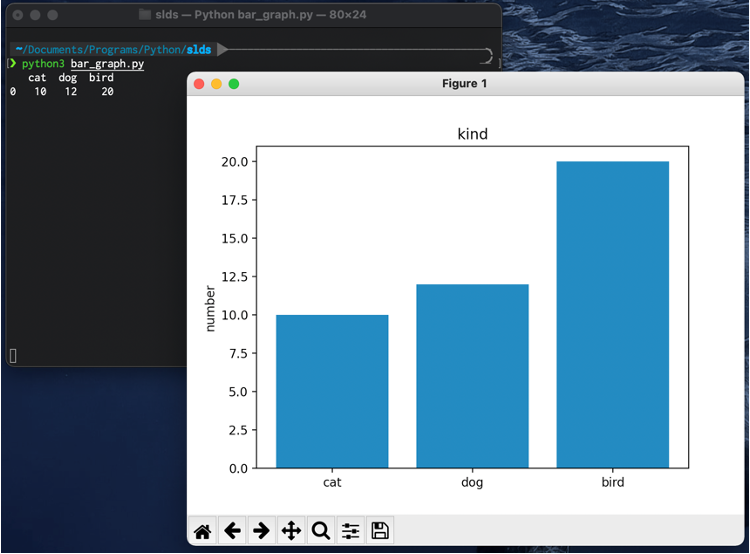Image resolution: width=750 pixels, height=554 pixels.
Task: Click the terminal cursor at bottom left
Action: (x=13, y=355)
